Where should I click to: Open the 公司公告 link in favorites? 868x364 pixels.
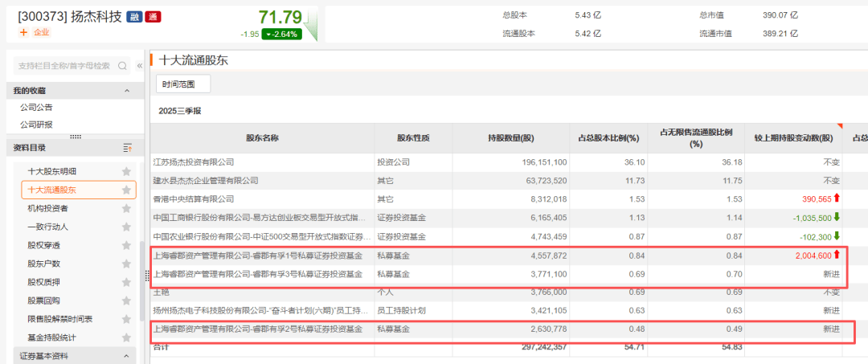(x=36, y=108)
